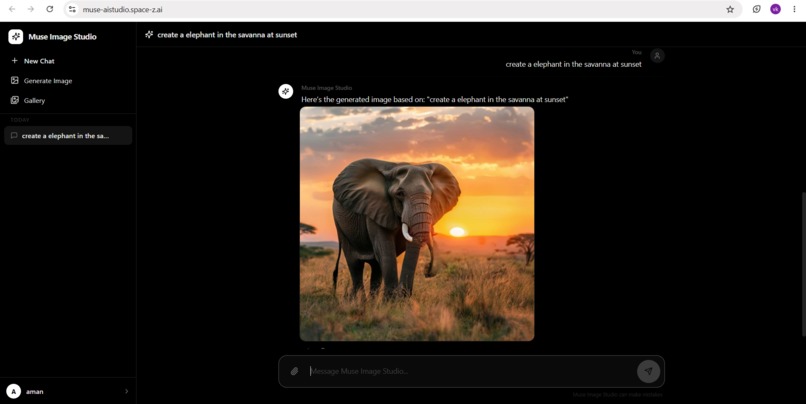Click the chat scrollbar
The image size is (806, 404).
tap(803, 265)
